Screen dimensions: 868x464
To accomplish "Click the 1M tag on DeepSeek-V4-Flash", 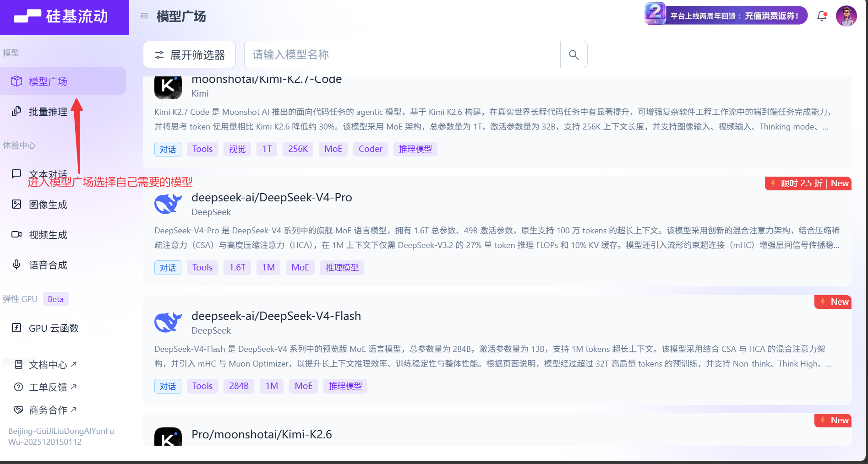I will coord(272,386).
